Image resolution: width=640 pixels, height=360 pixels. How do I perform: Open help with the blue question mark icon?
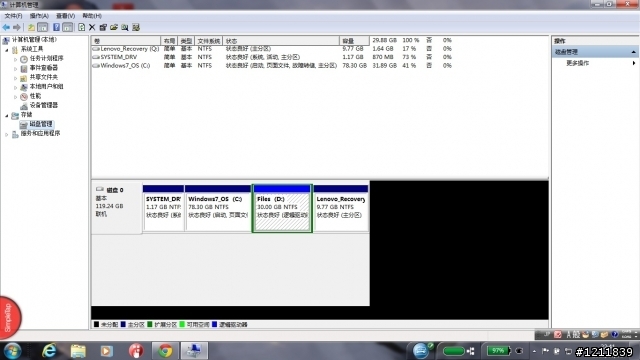(56, 27)
